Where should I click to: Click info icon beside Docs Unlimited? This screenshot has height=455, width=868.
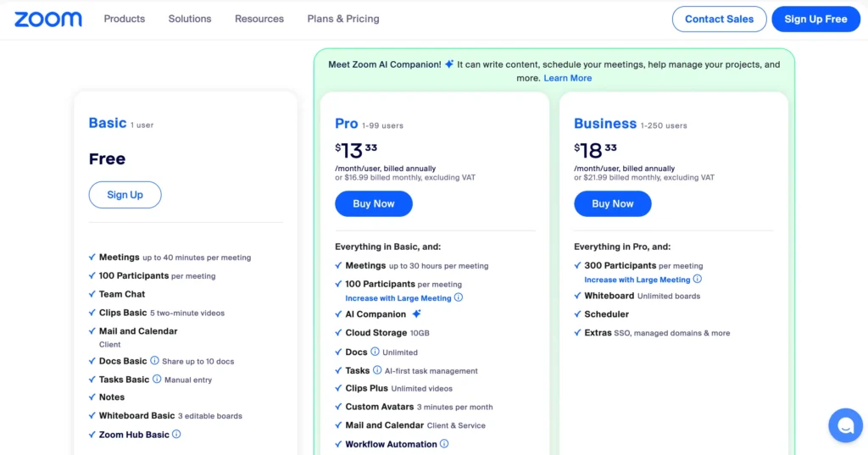coord(375,352)
